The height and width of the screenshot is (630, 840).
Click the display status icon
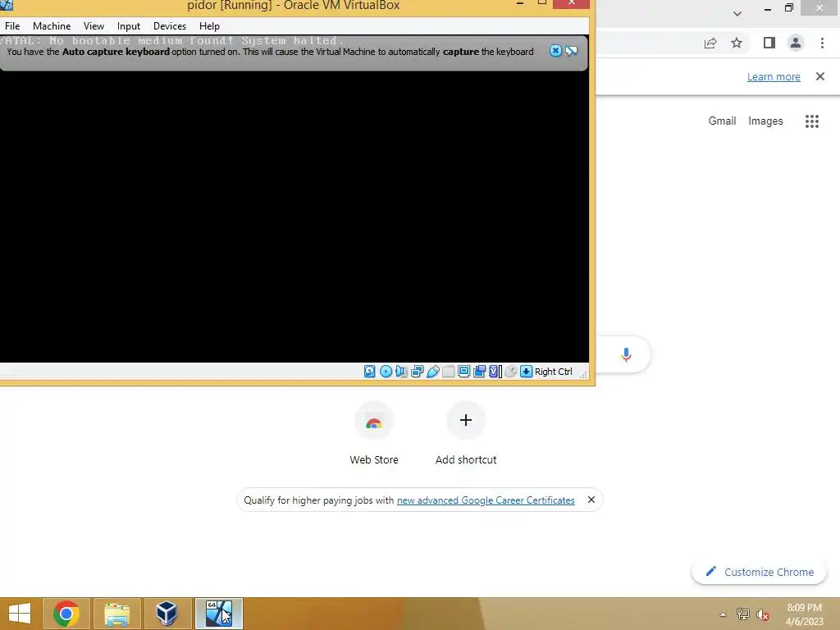tap(464, 372)
